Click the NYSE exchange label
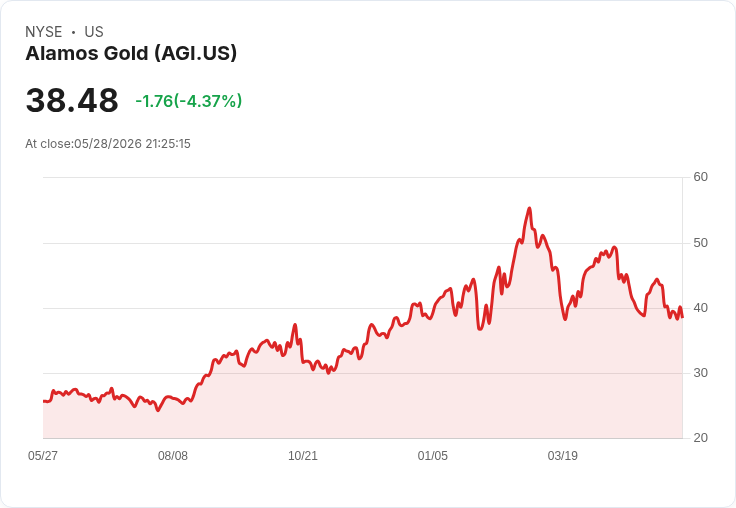The image size is (736, 508). click(44, 32)
